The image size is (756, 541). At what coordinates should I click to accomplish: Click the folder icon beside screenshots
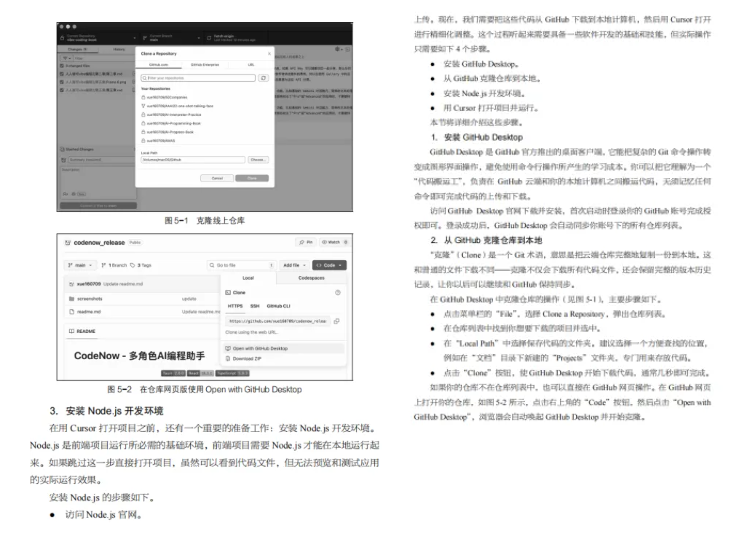tap(71, 299)
